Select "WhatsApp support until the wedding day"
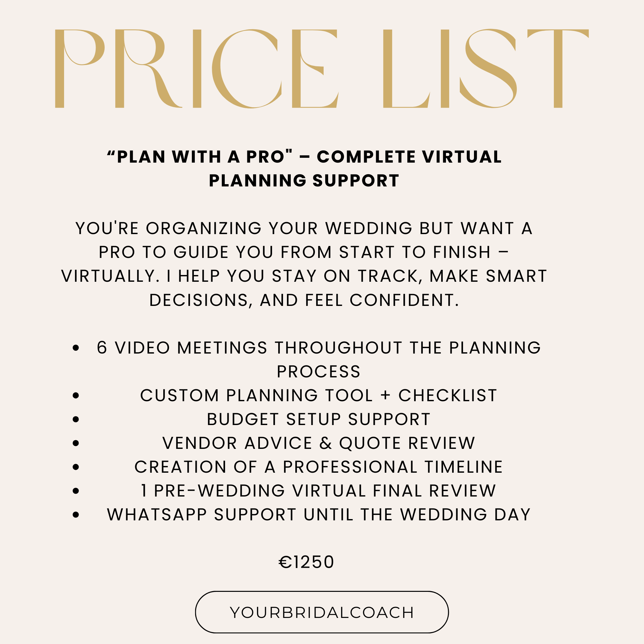Screen dimensions: 644x644 click(318, 515)
